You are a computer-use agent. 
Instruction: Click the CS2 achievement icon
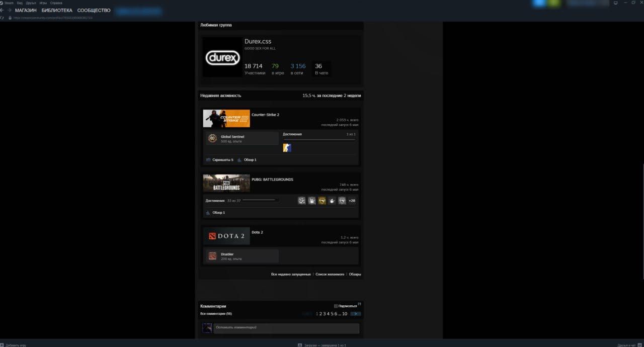pyautogui.click(x=287, y=147)
